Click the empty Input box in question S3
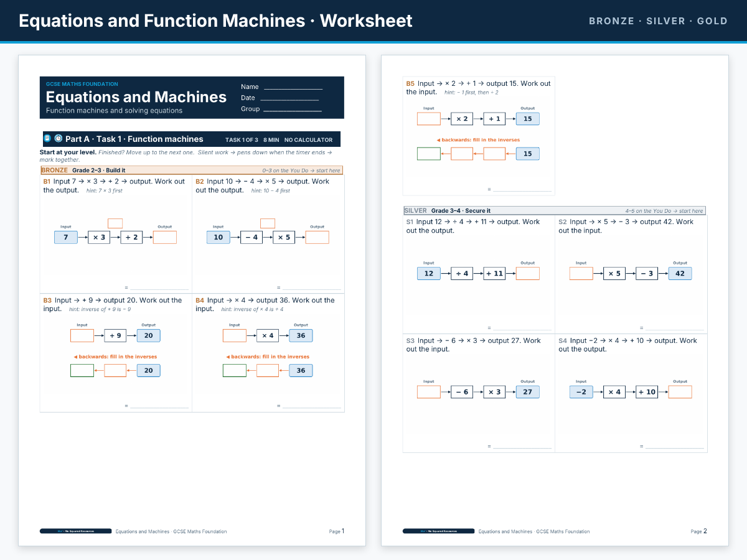This screenshot has height=560, width=747. point(429,392)
